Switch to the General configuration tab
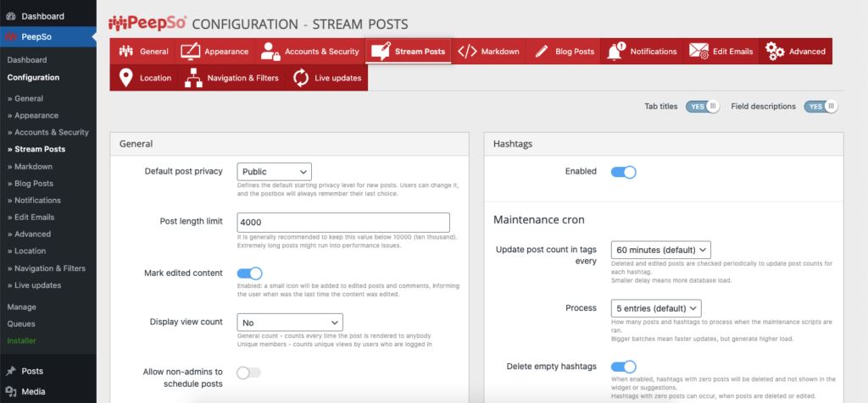The height and width of the screenshot is (403, 868). click(x=142, y=52)
